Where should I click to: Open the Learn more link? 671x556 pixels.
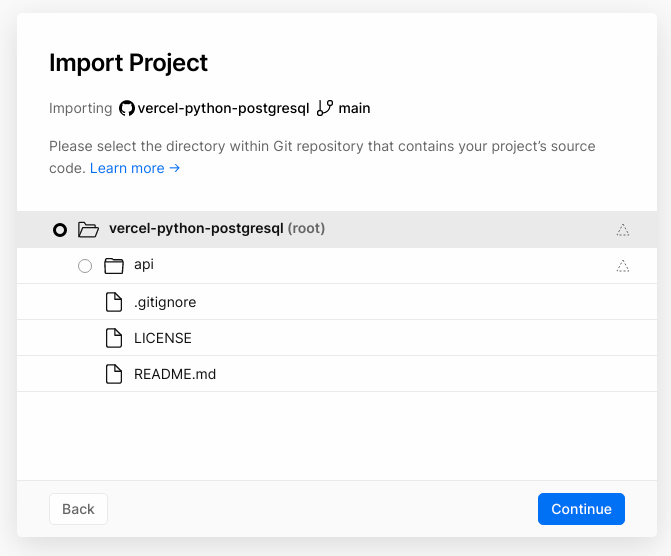[135, 168]
